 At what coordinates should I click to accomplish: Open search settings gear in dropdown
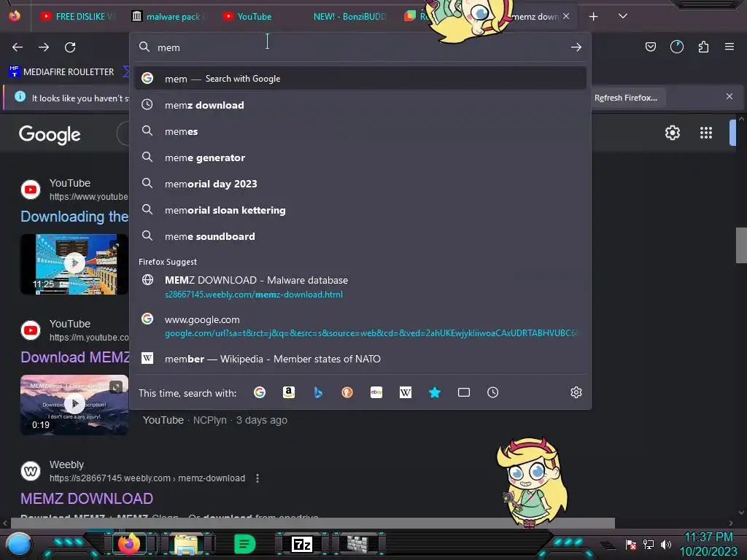pyautogui.click(x=576, y=392)
